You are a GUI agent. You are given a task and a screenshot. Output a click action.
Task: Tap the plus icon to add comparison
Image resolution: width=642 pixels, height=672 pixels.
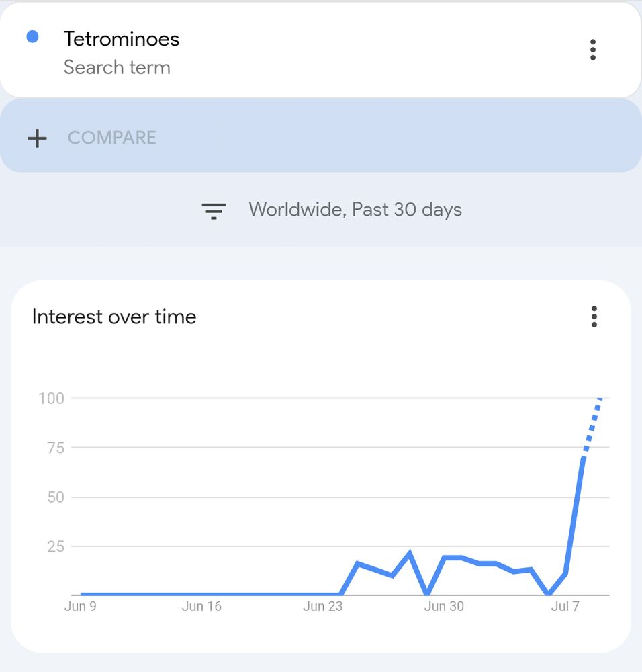[37, 138]
